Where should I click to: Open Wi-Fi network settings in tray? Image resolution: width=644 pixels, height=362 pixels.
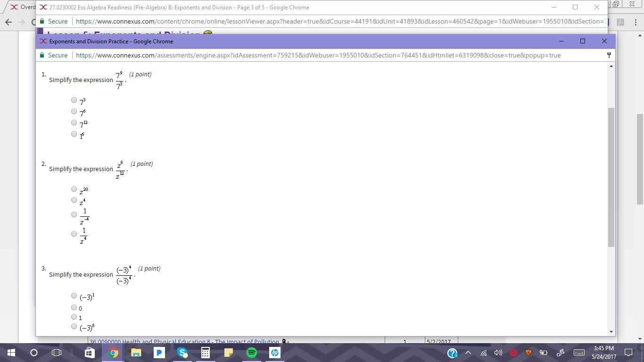(484, 353)
